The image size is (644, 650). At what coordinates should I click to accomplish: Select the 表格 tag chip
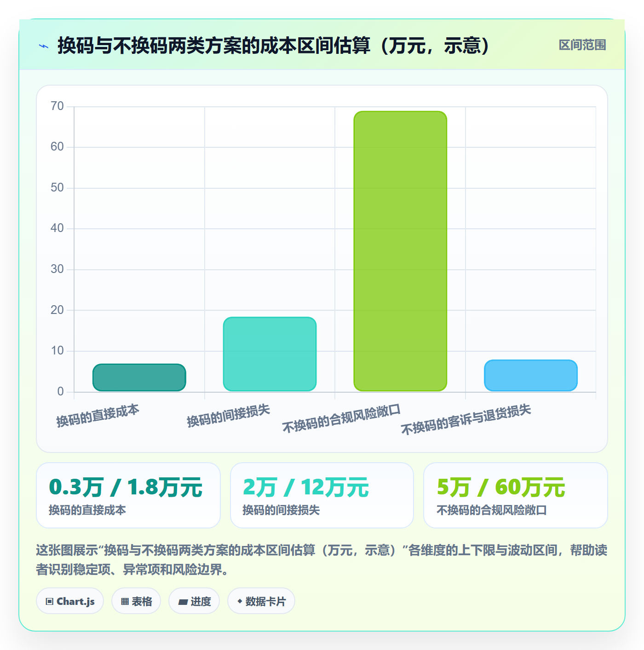136,601
